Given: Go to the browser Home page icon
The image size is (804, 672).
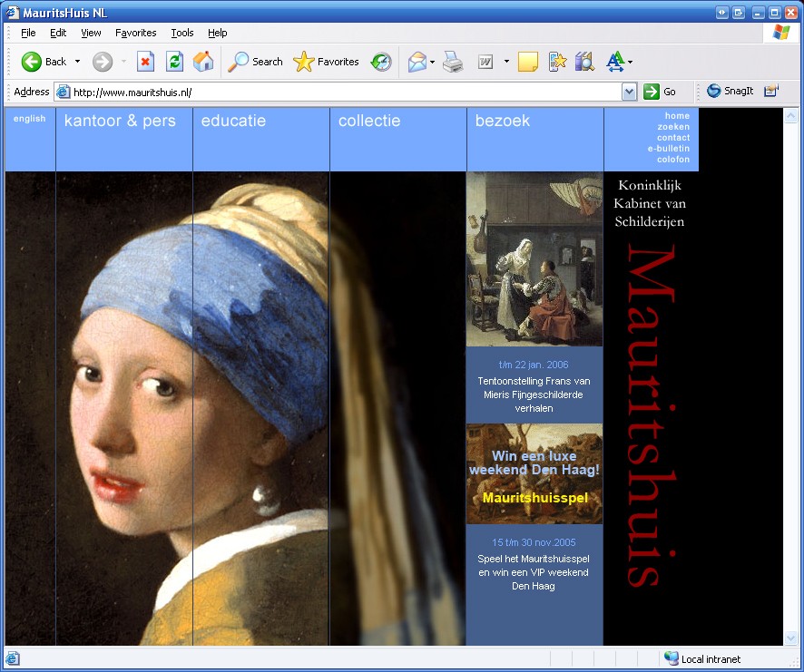Looking at the screenshot, I should pyautogui.click(x=203, y=62).
